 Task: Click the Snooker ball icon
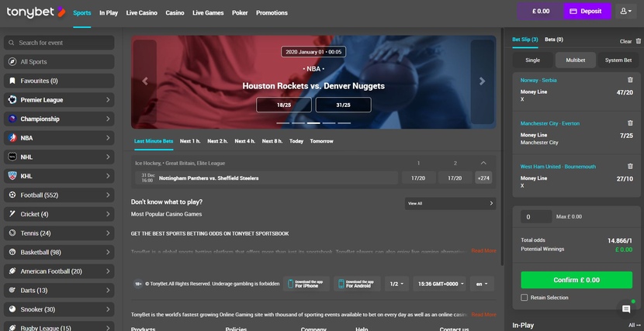coord(12,309)
